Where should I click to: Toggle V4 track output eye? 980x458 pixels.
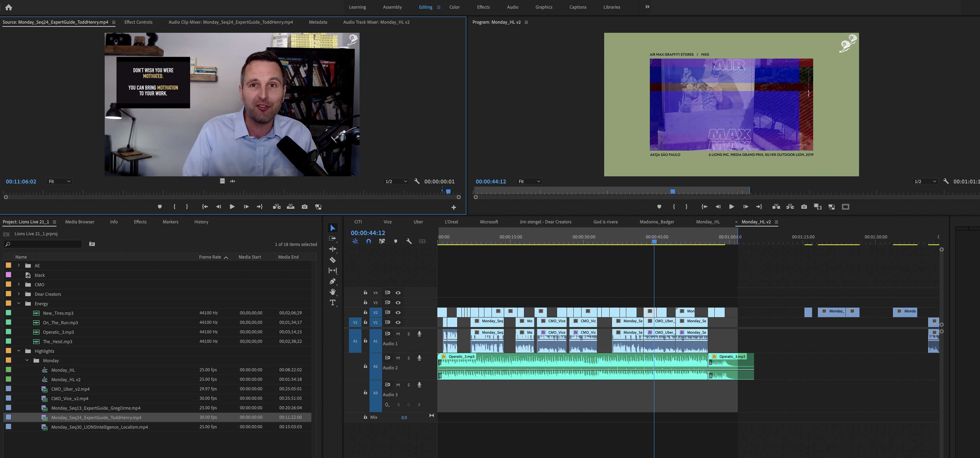tap(398, 293)
